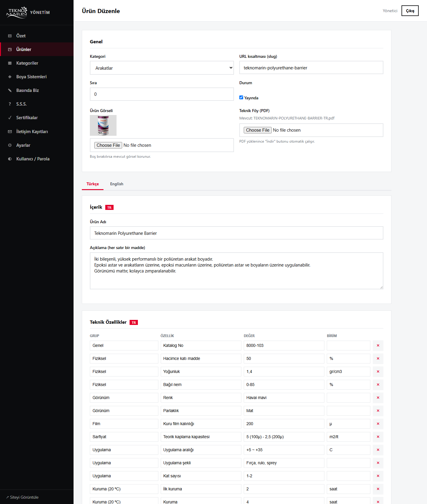
Task: Remove the Kat sayısı row
Action: click(378, 476)
